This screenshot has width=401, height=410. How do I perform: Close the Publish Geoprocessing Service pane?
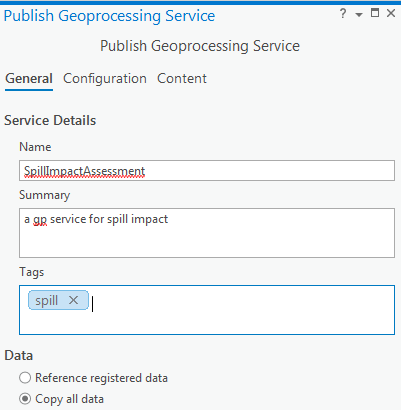[391, 13]
